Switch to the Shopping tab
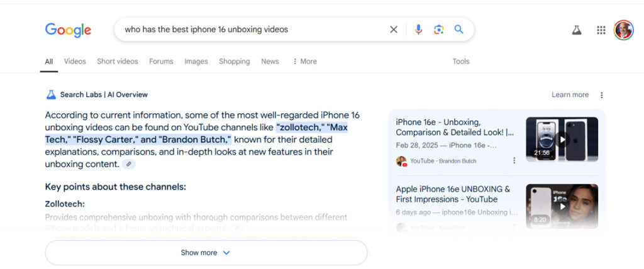Viewport: 644px width, 269px height. (x=234, y=62)
